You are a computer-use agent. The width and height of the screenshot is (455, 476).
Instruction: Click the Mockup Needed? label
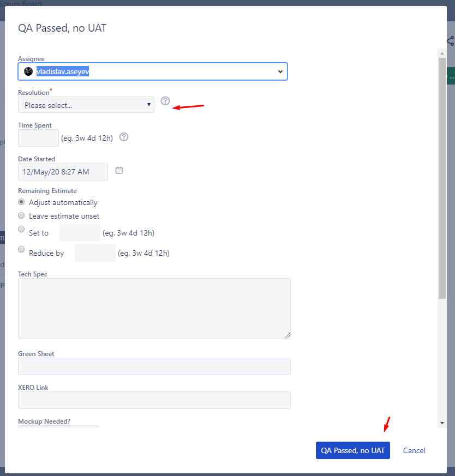click(44, 421)
